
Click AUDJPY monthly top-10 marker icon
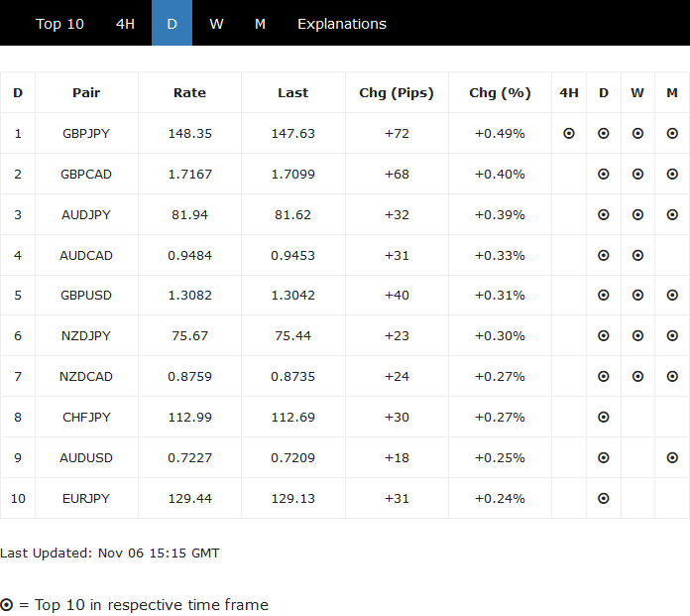point(672,214)
